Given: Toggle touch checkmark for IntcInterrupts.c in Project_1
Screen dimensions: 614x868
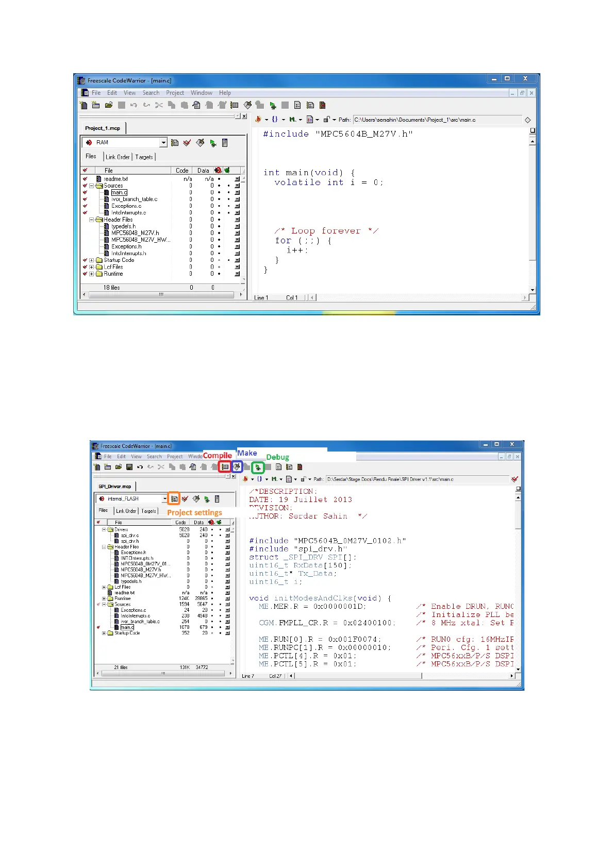Looking at the screenshot, I should click(x=85, y=212).
